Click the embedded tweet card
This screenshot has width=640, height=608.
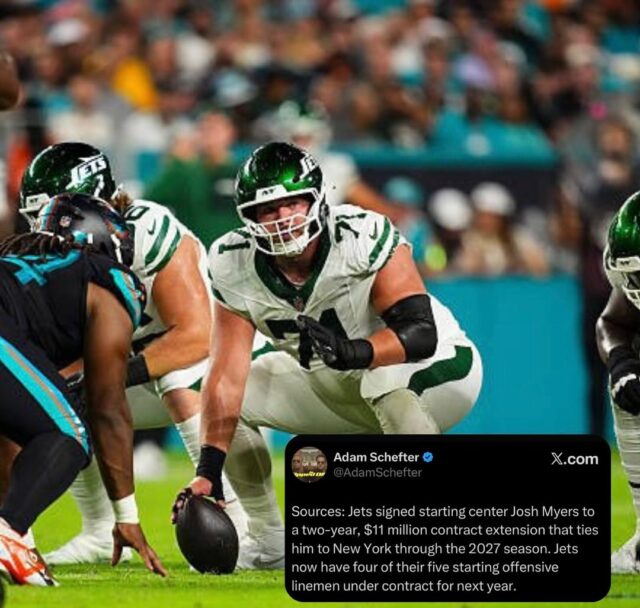point(448,518)
